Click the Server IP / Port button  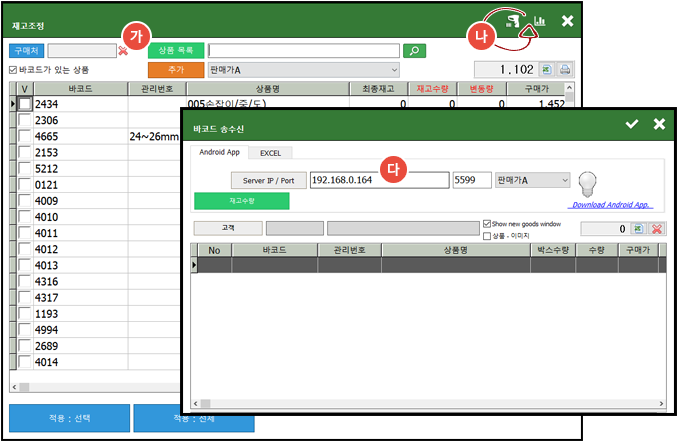click(268, 180)
